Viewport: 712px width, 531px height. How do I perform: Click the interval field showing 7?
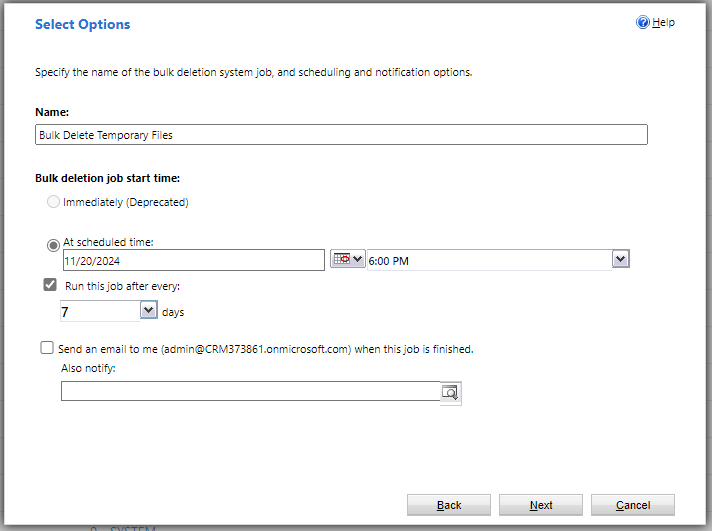(x=100, y=312)
